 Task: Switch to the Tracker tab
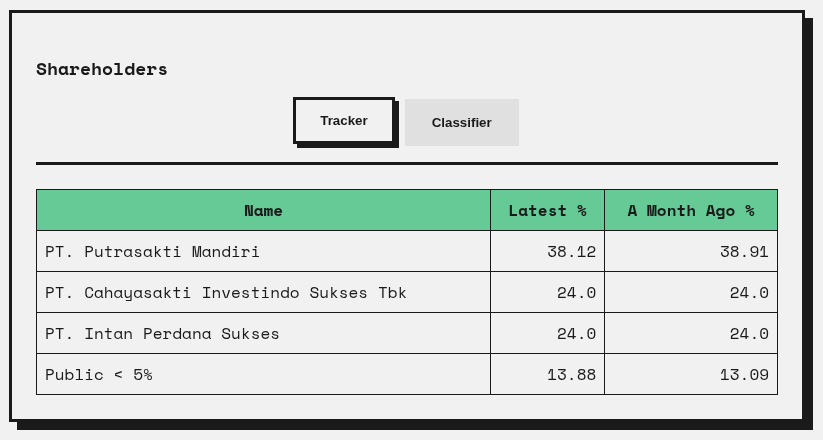(x=344, y=121)
